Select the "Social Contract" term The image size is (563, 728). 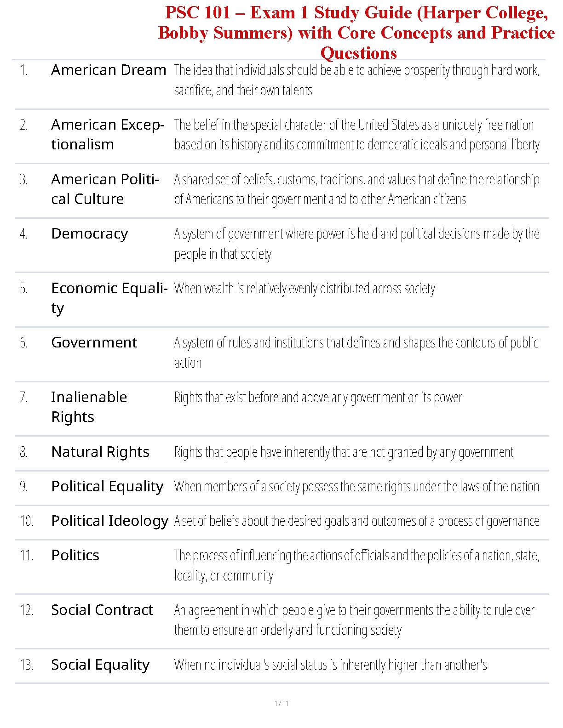point(102,610)
